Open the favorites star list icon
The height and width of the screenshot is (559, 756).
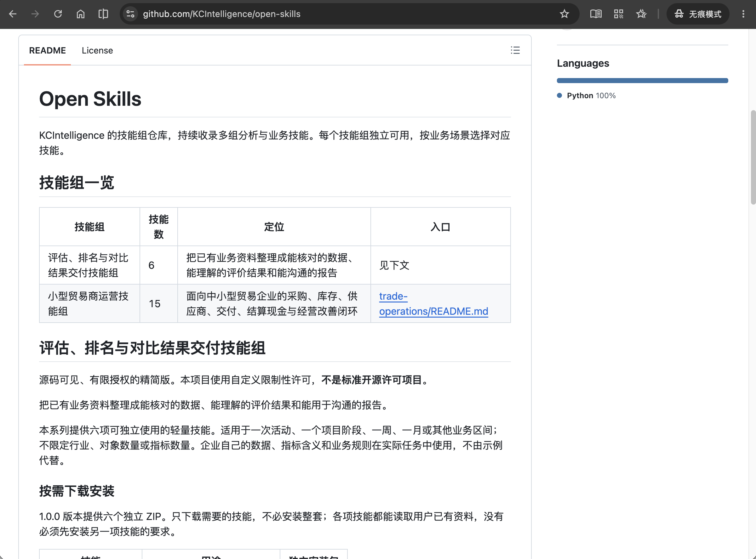[641, 14]
